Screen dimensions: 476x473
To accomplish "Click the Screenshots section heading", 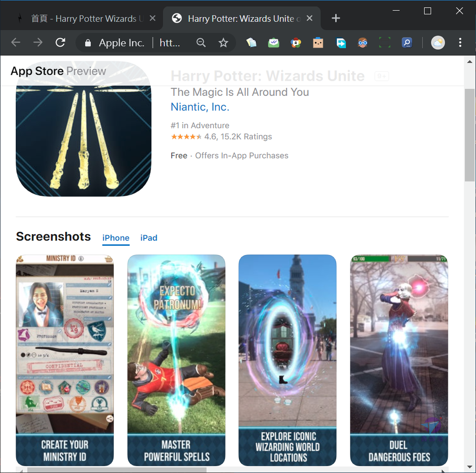I will tap(53, 236).
